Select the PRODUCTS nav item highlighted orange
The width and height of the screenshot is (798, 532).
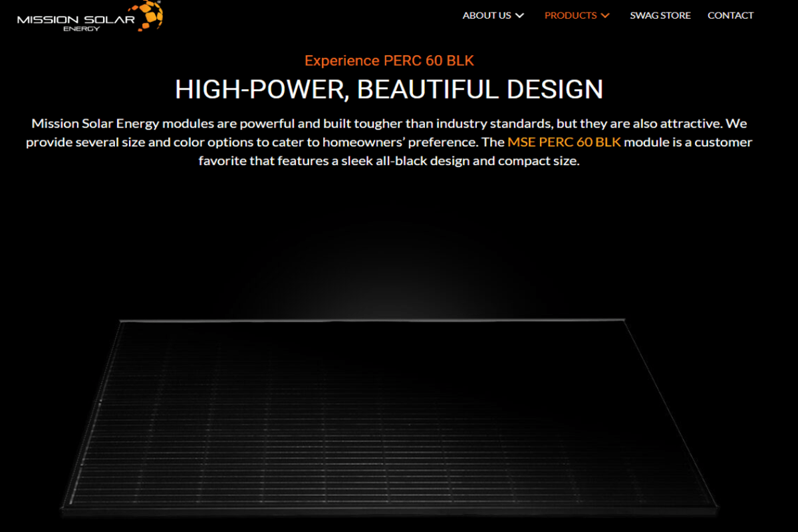click(571, 15)
